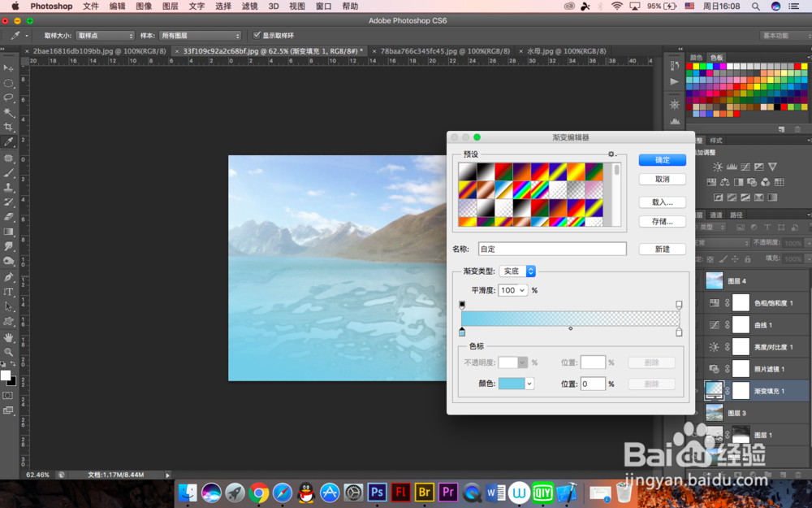Select the Brush tool
The width and height of the screenshot is (812, 508).
click(x=8, y=172)
